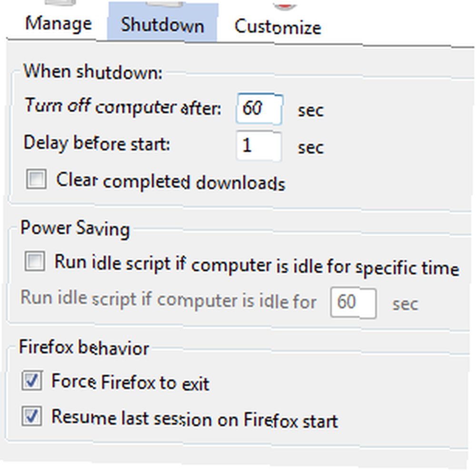Click the Firefox behavior group heading
Viewport: 476px width, 471px height.
click(84, 347)
